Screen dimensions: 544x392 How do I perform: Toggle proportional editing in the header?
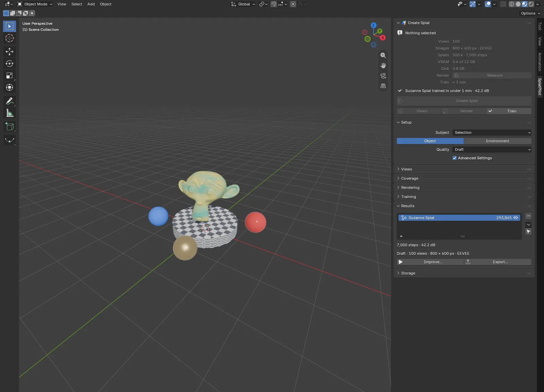tap(293, 4)
